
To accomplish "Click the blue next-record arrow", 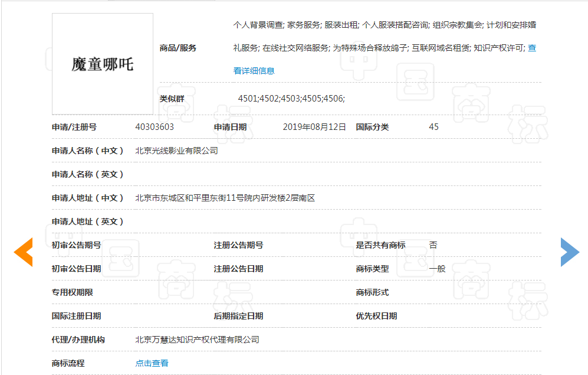I will point(569,252).
